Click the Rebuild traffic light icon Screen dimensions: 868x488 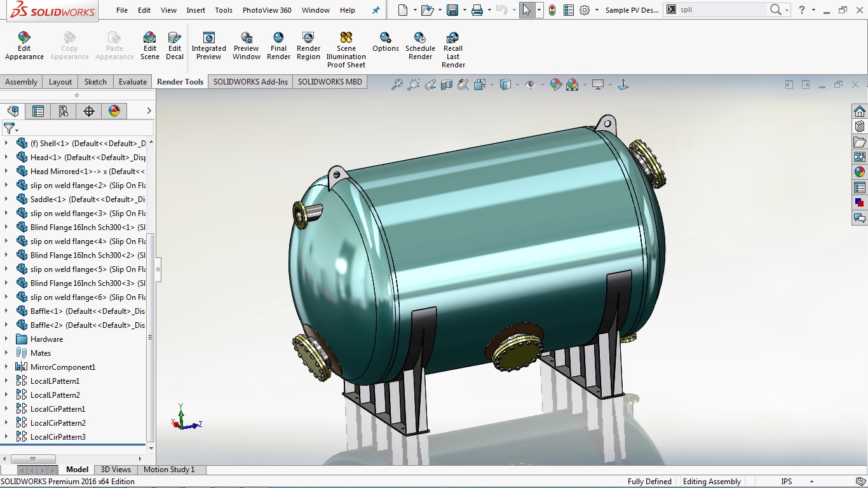[552, 10]
